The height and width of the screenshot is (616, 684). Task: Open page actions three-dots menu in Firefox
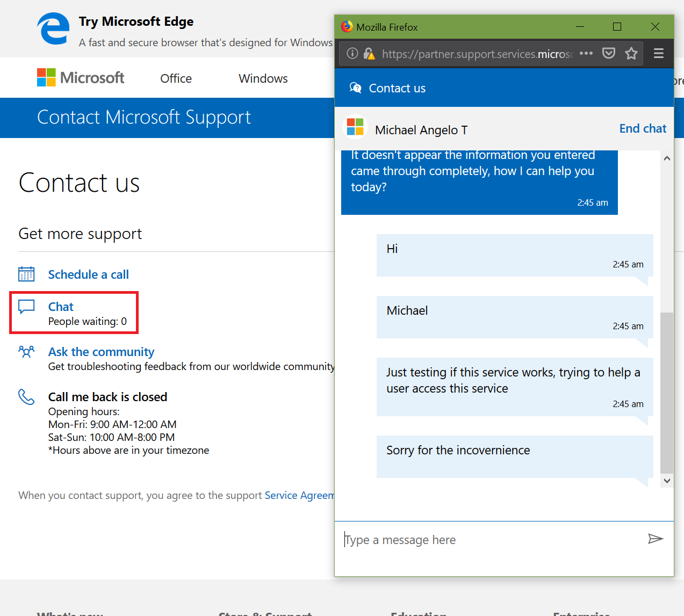(586, 53)
